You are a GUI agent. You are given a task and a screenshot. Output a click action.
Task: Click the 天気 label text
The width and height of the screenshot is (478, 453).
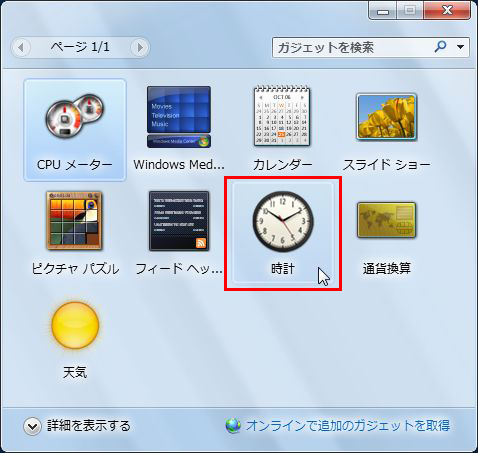[x=75, y=372]
